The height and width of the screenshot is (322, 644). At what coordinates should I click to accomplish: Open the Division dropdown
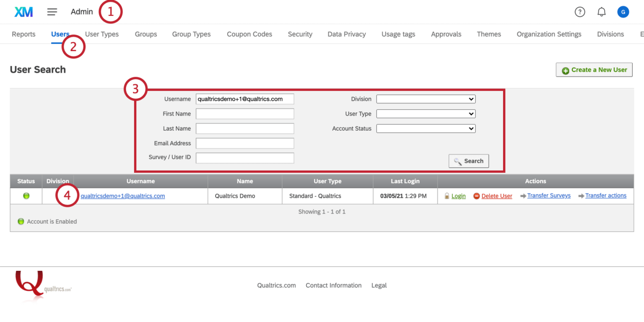click(x=426, y=99)
